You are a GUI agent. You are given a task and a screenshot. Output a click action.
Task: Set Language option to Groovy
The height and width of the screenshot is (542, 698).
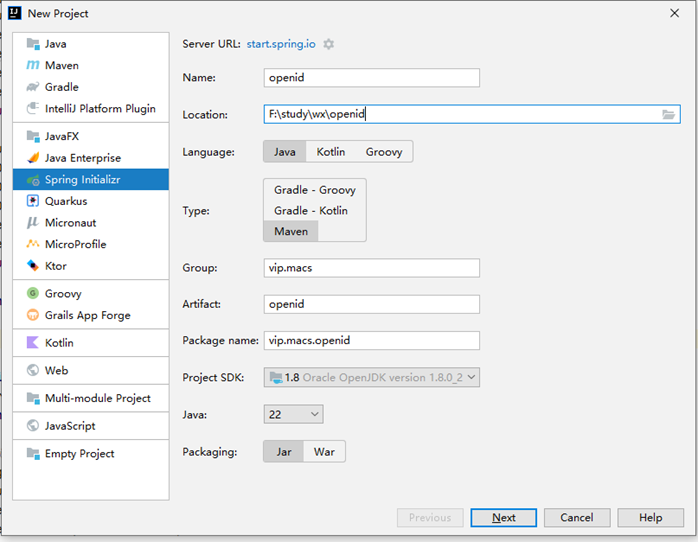click(x=384, y=152)
